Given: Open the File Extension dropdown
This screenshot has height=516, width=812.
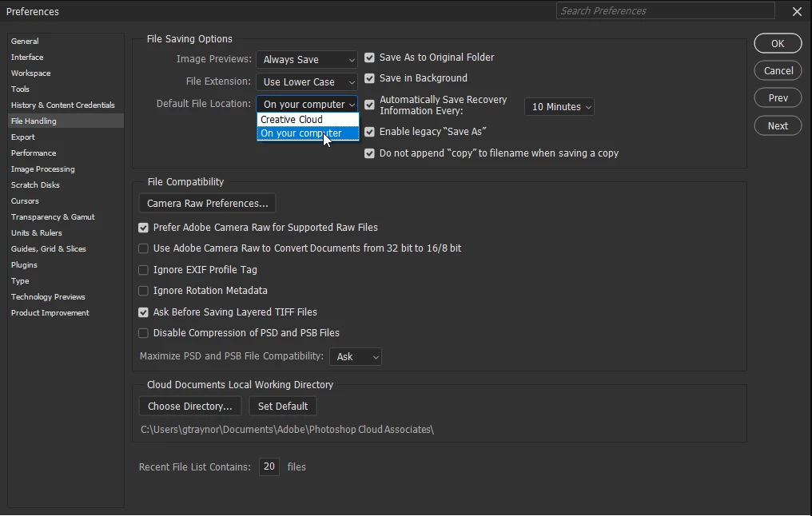Looking at the screenshot, I should pos(307,81).
